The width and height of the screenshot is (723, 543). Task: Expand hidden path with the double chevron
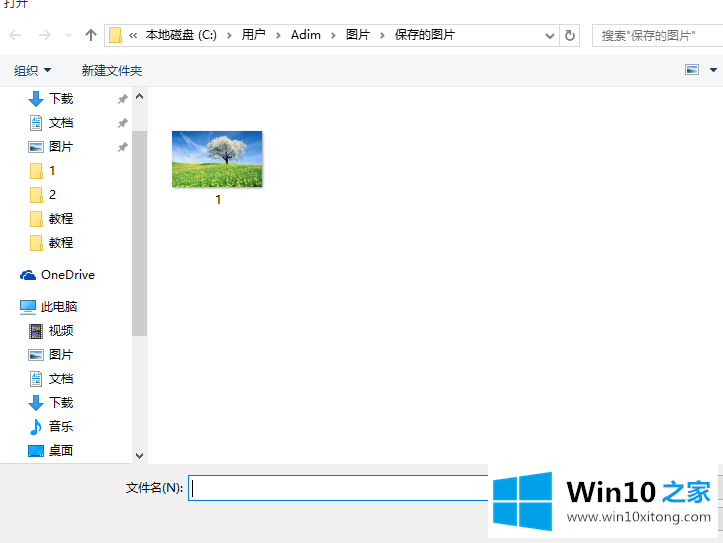tap(133, 35)
